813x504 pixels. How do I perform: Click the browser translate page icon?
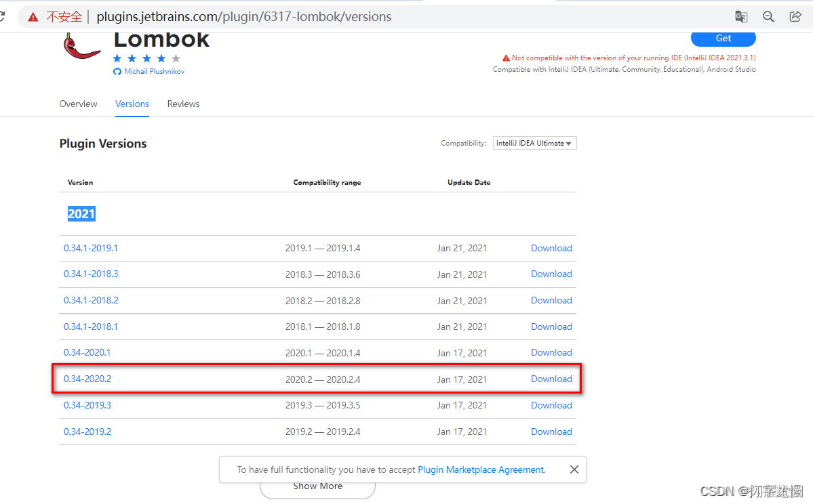(x=741, y=16)
